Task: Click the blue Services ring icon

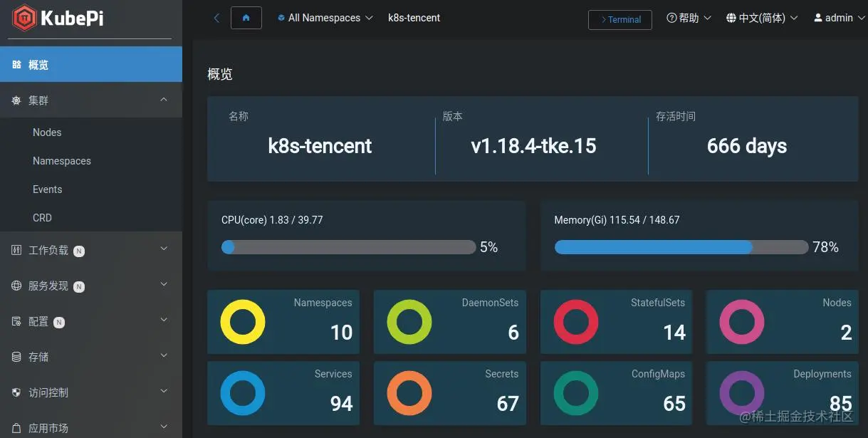Action: [243, 393]
